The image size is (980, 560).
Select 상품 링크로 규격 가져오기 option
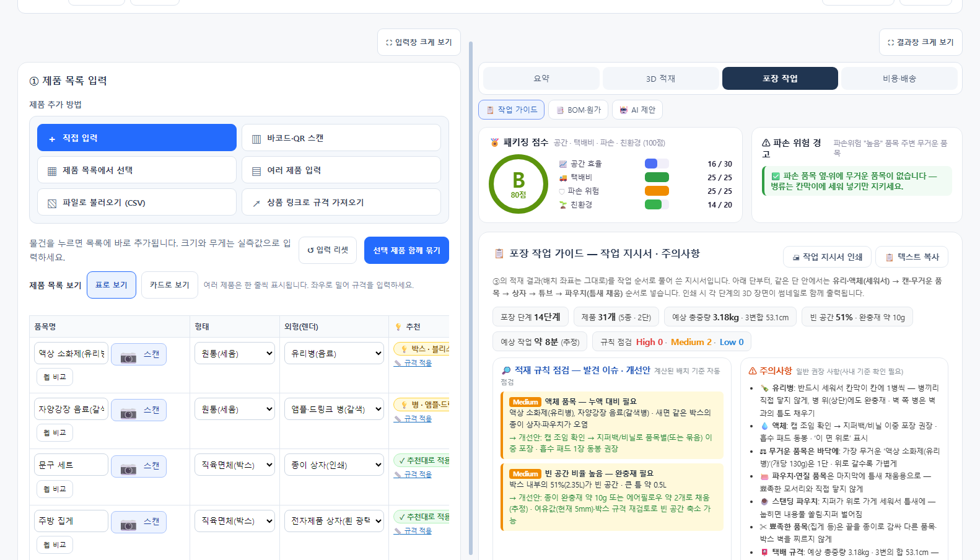pos(341,202)
